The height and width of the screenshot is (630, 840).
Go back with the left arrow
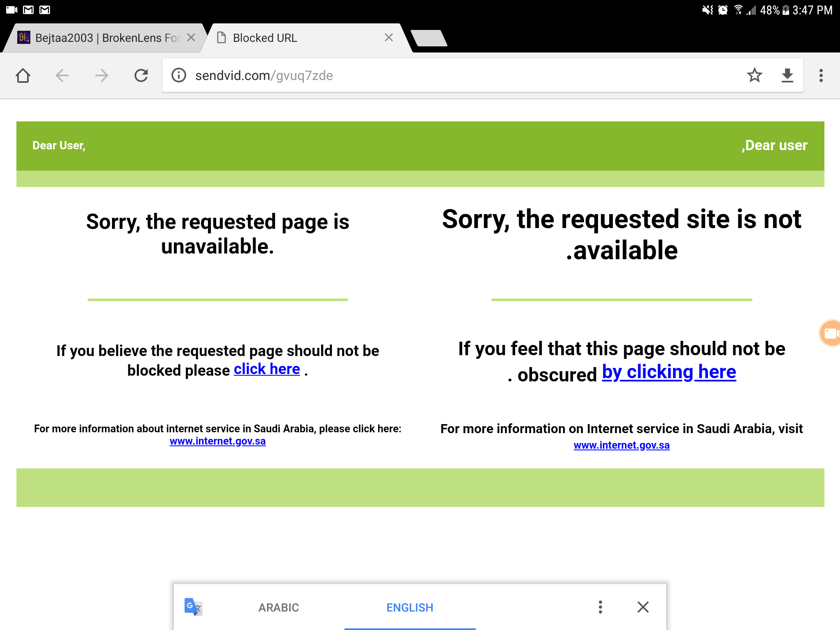[x=62, y=75]
